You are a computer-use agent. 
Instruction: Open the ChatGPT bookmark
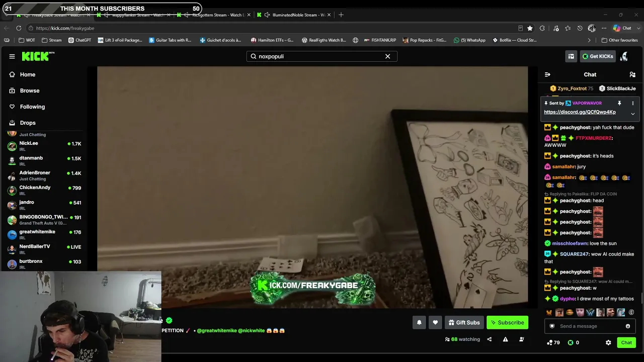tap(79, 40)
